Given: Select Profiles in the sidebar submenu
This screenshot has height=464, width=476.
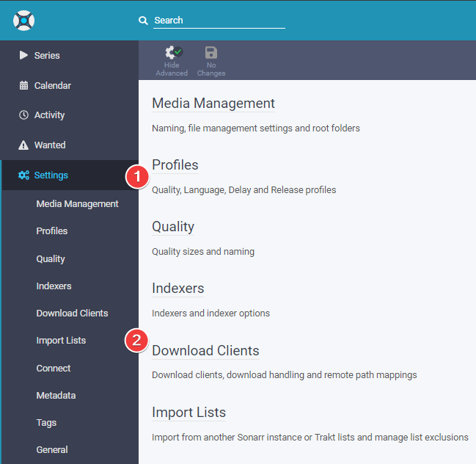Looking at the screenshot, I should pos(52,231).
